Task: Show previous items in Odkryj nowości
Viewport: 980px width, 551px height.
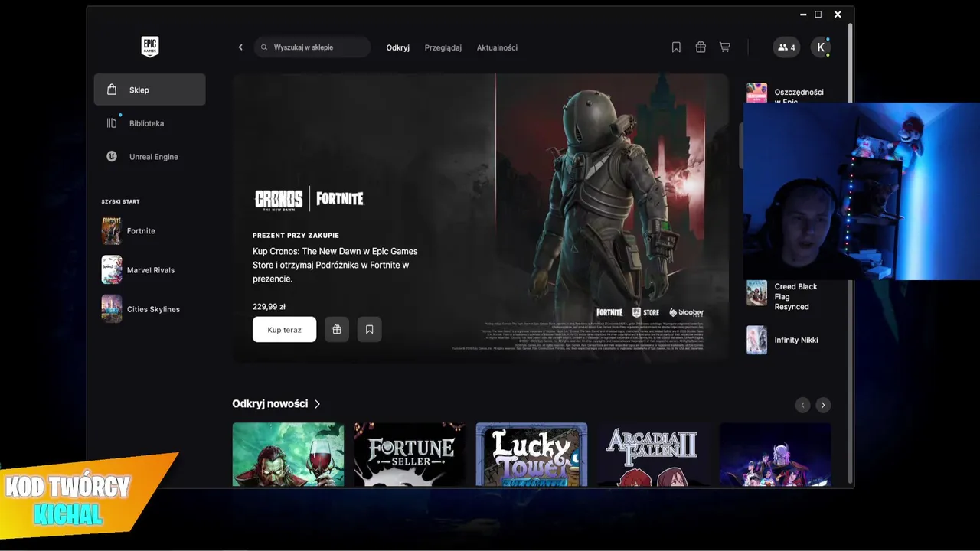Action: click(x=802, y=405)
